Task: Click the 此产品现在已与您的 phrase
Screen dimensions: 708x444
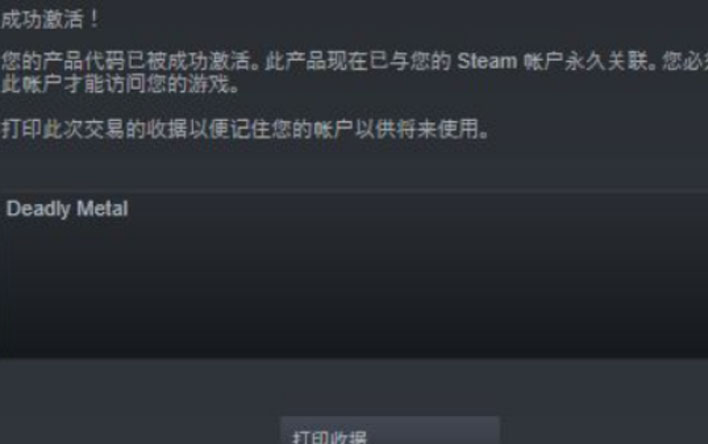Action: tap(358, 61)
